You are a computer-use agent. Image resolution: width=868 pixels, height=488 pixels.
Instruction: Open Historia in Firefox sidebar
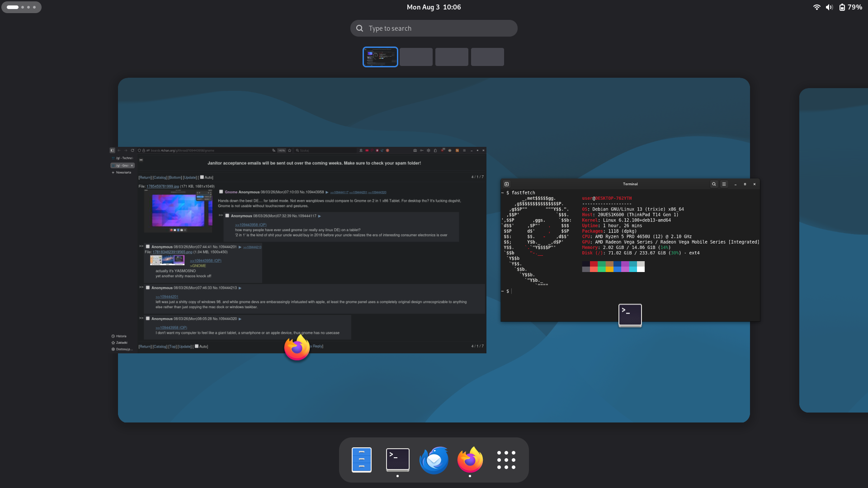[119, 336]
